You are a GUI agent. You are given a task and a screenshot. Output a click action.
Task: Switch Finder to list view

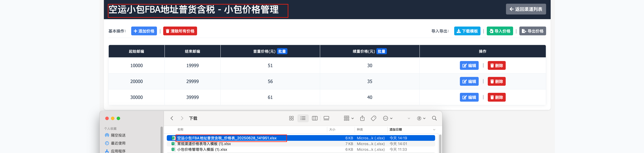(303, 118)
